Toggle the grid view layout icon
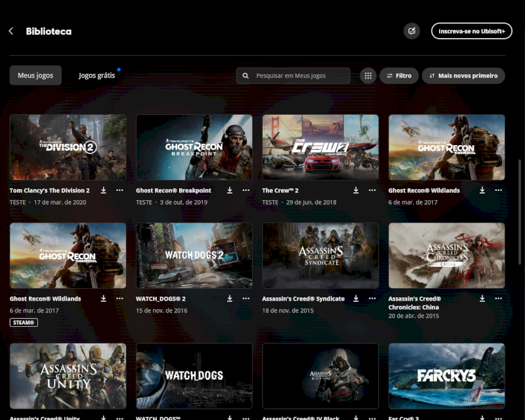This screenshot has width=525, height=420. 368,75
